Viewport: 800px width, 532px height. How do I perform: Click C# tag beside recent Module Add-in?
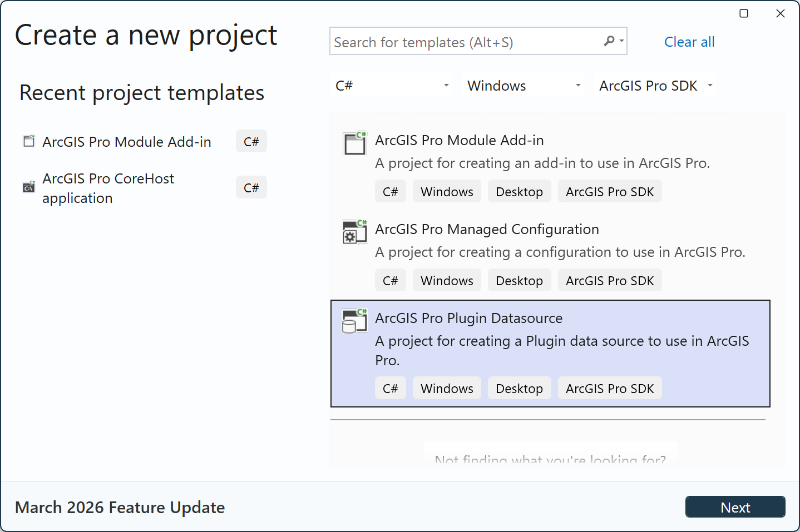click(251, 141)
